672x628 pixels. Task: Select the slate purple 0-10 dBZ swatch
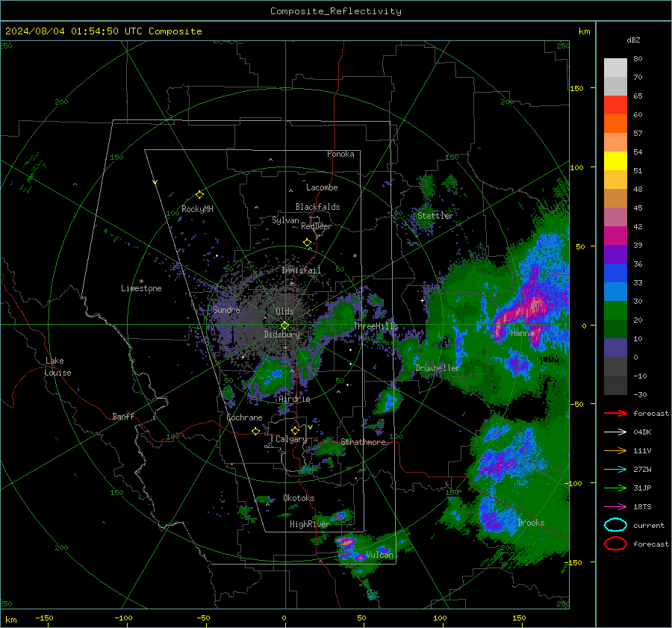pyautogui.click(x=615, y=348)
